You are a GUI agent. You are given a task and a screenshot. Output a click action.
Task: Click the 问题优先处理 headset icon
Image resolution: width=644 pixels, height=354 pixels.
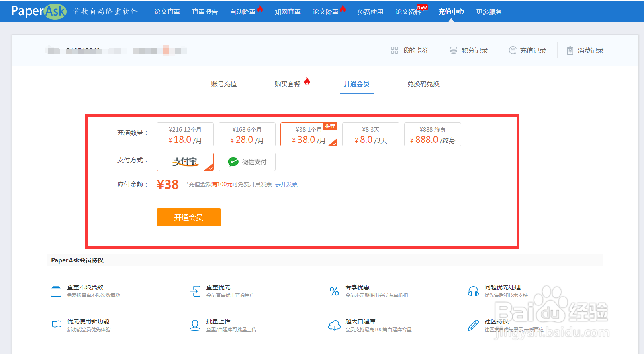[473, 291]
